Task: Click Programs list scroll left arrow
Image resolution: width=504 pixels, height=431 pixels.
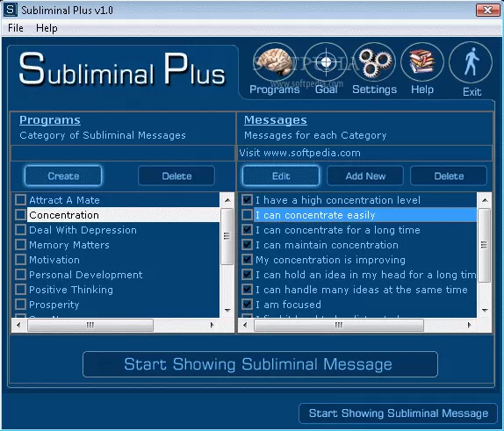Action: point(18,325)
